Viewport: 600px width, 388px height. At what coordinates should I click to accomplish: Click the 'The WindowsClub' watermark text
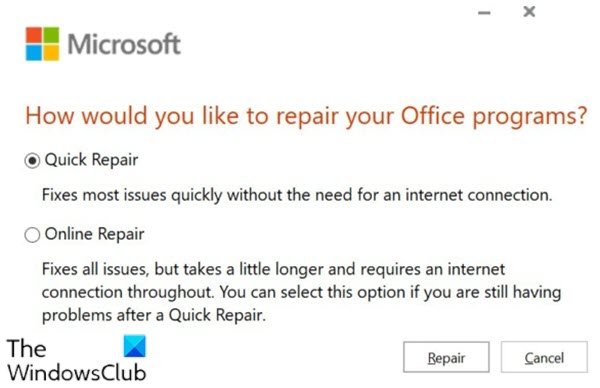coord(77,360)
